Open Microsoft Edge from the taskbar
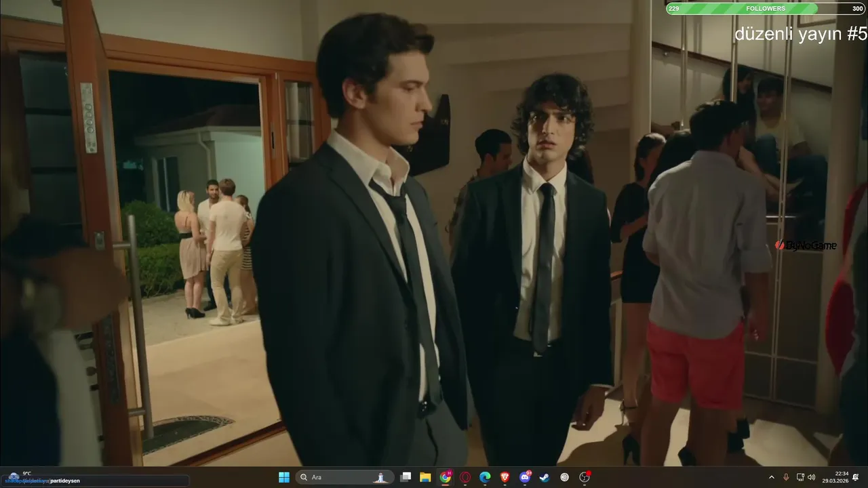The width and height of the screenshot is (868, 488). 485,477
